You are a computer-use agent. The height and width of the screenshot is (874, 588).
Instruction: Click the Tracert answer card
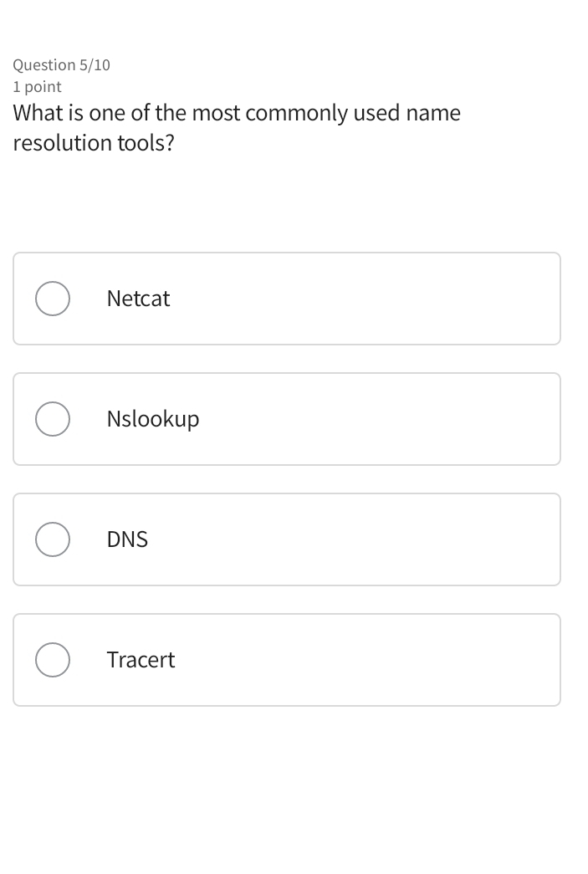click(287, 659)
